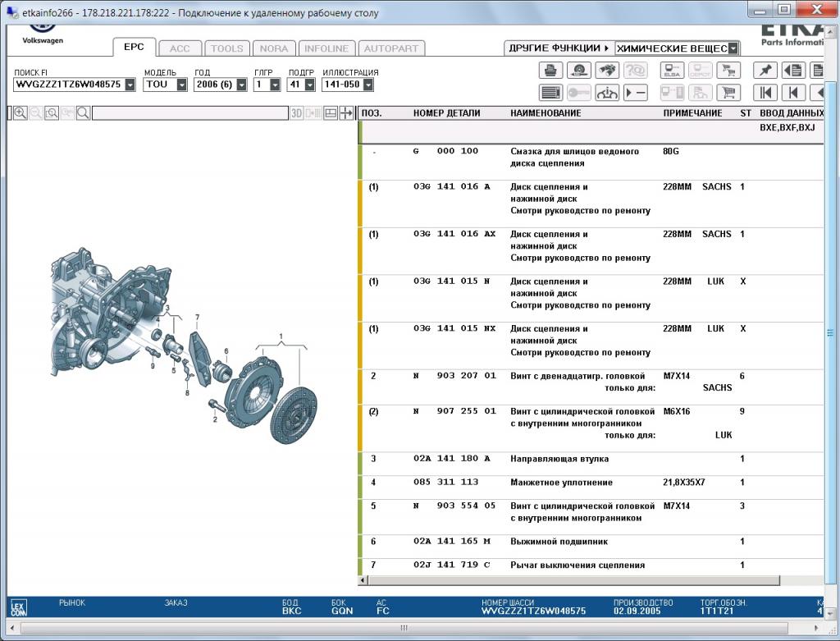Click the print icon in the toolbar
The width and height of the screenshot is (840, 641).
pos(550,71)
